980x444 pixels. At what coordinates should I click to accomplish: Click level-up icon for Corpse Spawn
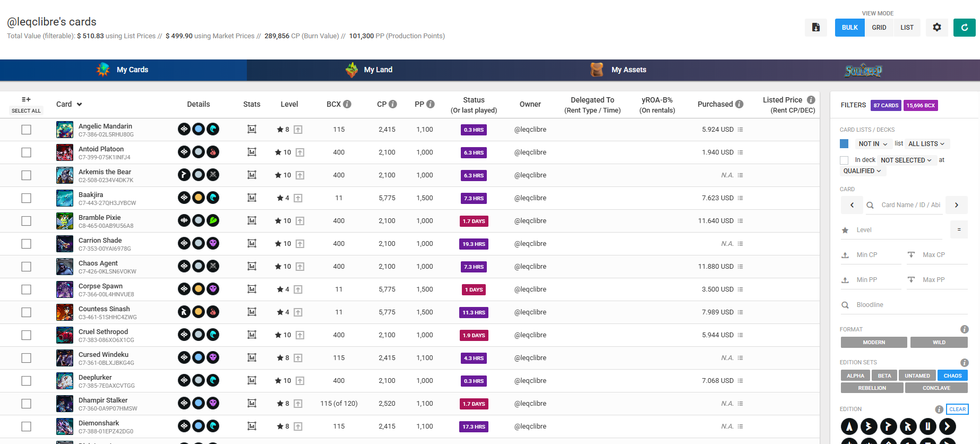(x=298, y=289)
